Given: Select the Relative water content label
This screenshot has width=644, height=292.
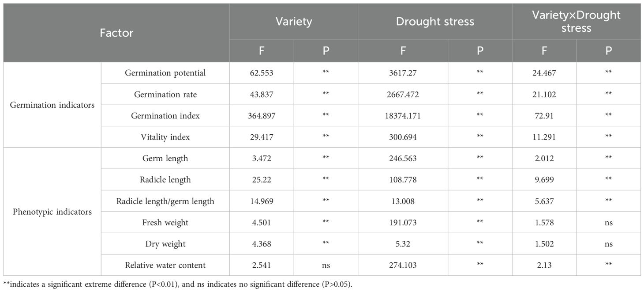Looking at the screenshot, I should [165, 265].
